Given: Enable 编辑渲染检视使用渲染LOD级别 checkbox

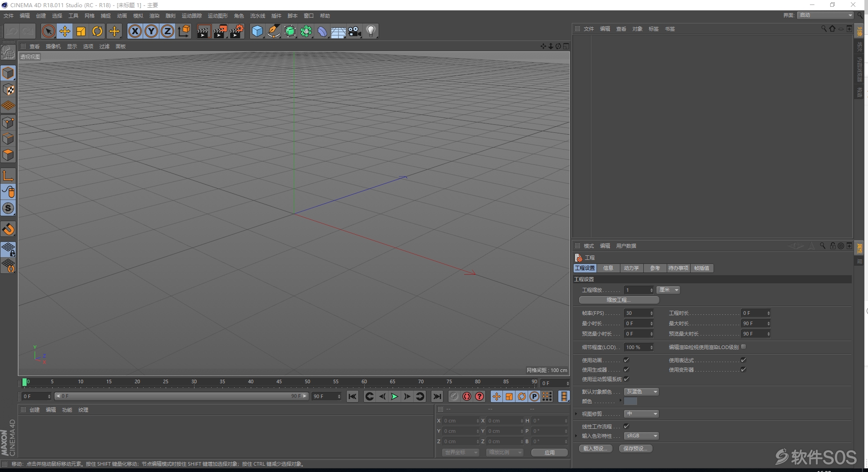Looking at the screenshot, I should click(x=744, y=346).
